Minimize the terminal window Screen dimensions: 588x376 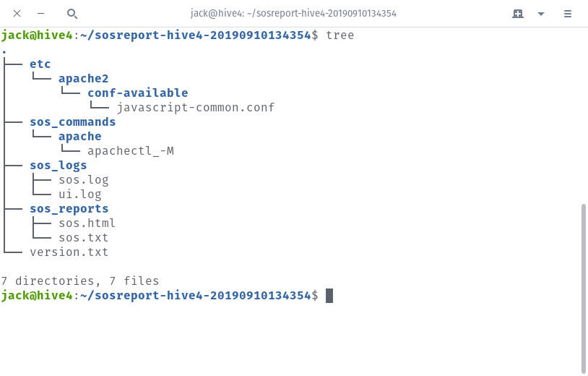41,14
